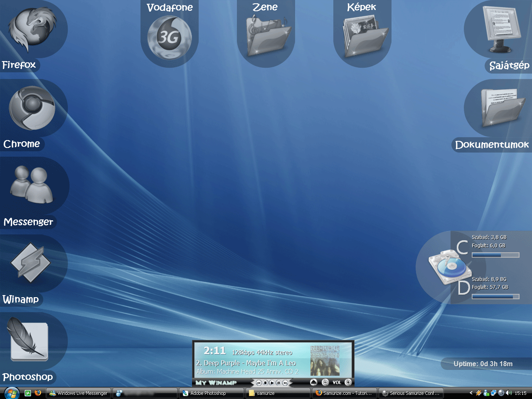Click the VOL label in Winamp widget
532x399 pixels.
(337, 382)
